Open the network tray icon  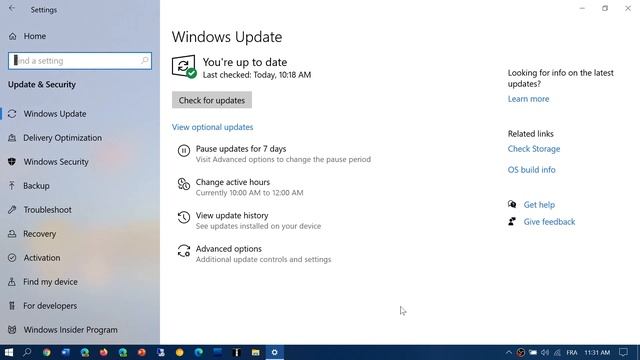tap(557, 353)
